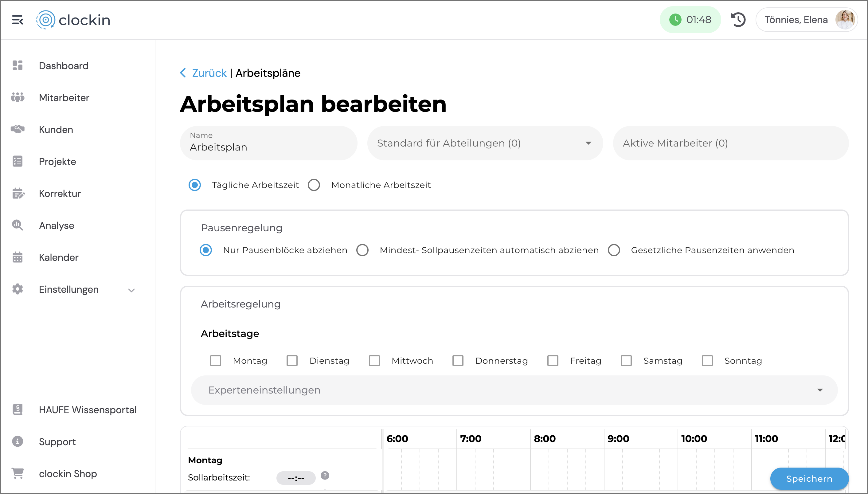The width and height of the screenshot is (868, 494).
Task: Open Kalender in the sidebar
Action: pos(59,257)
